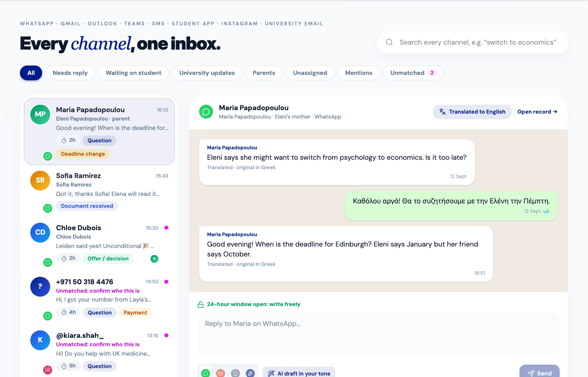This screenshot has height=377, width=588.
Task: Select the email channel icon in the reply bar
Action: click(220, 373)
